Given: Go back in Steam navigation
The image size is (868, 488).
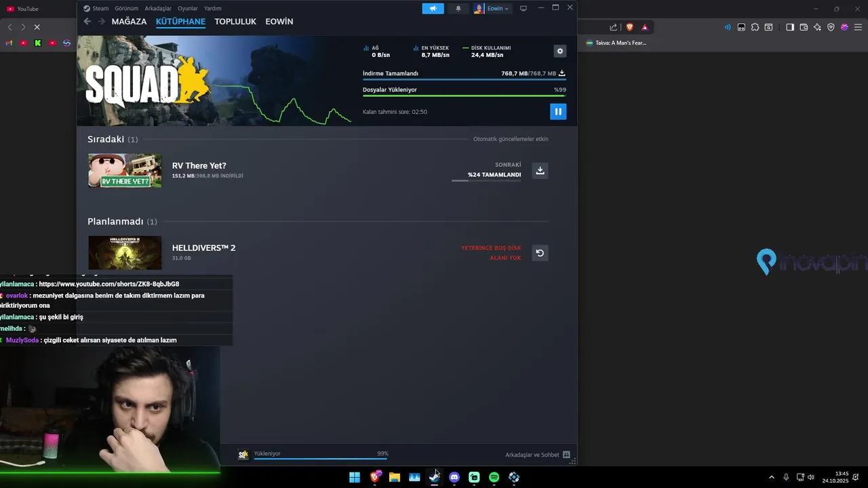Looking at the screenshot, I should click(87, 22).
